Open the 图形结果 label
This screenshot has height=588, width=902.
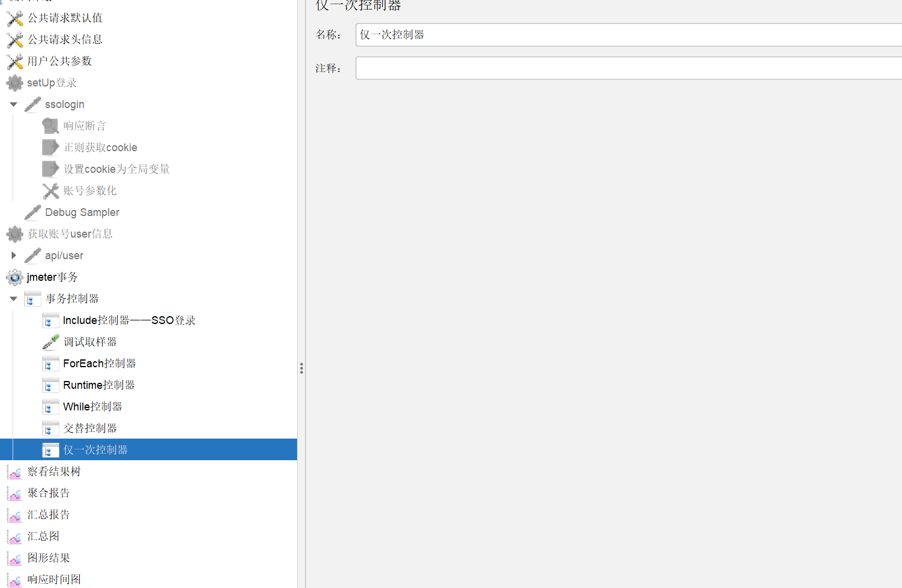point(49,558)
